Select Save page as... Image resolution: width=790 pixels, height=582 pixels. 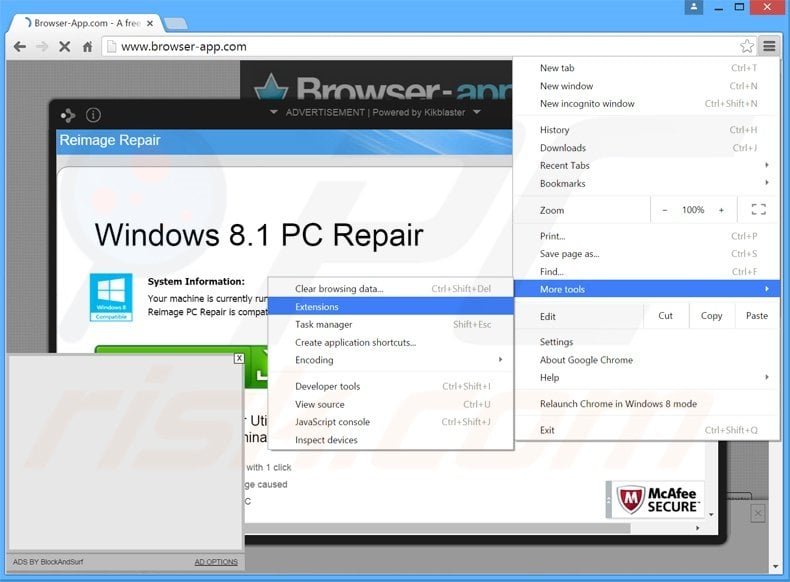click(646, 254)
